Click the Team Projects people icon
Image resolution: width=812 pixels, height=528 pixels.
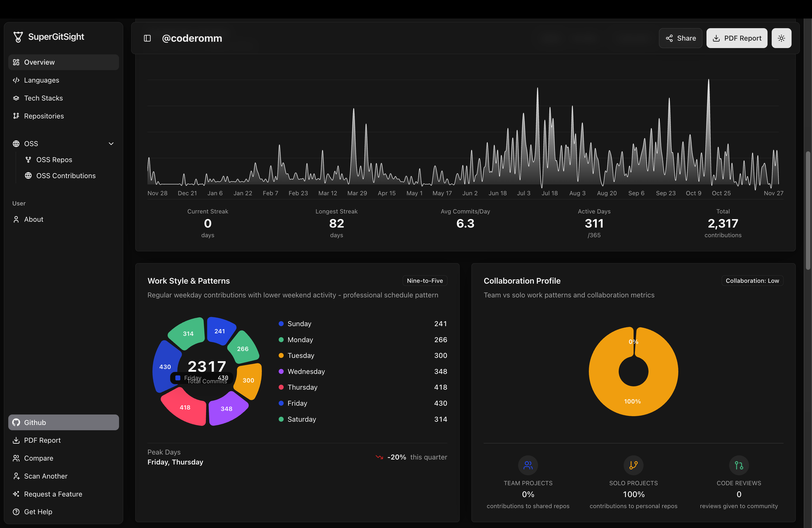pos(528,465)
